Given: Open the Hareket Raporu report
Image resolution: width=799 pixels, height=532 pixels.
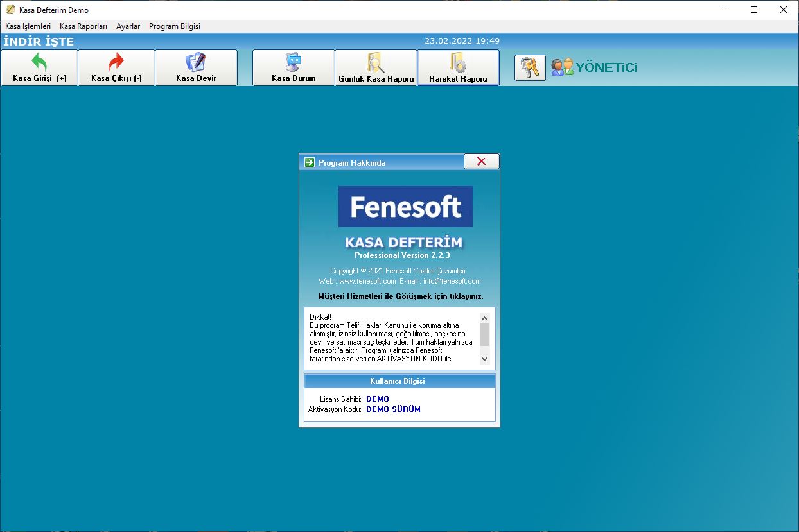Looking at the screenshot, I should 458,68.
